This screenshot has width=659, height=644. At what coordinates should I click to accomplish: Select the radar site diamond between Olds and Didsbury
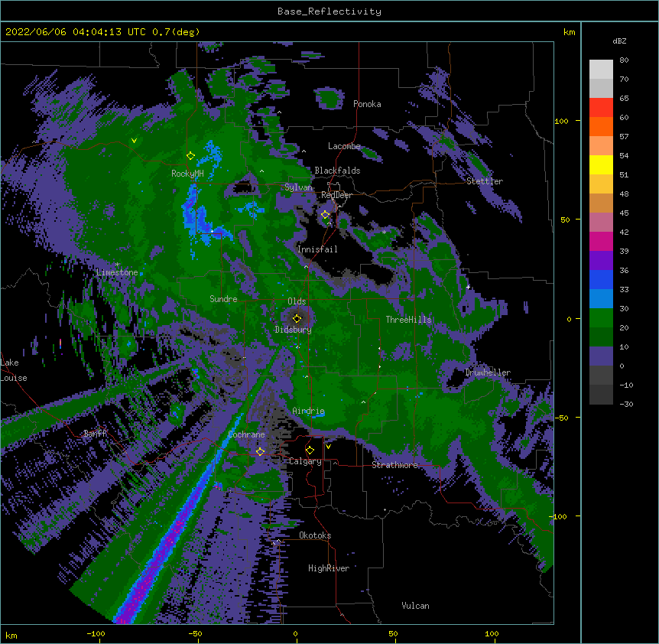click(297, 318)
